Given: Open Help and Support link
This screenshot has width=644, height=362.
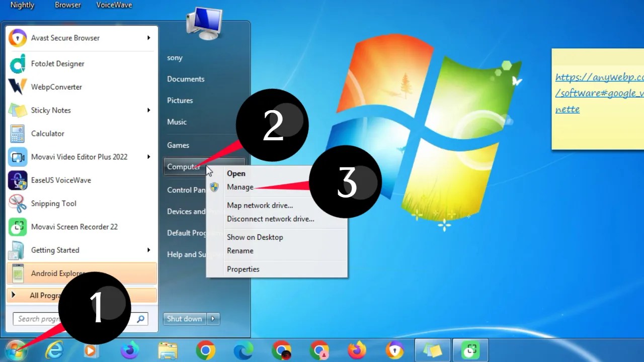Looking at the screenshot, I should tap(186, 254).
